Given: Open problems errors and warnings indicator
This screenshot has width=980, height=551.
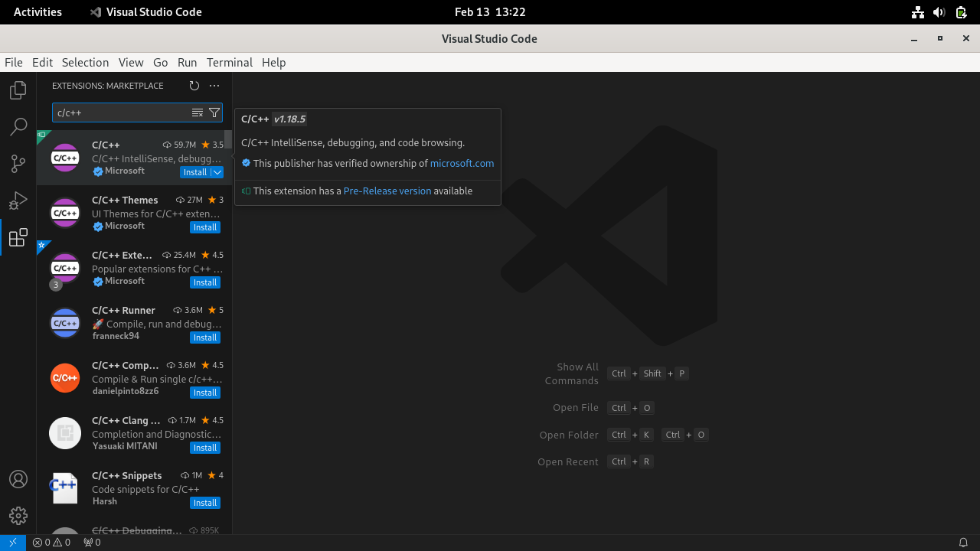Looking at the screenshot, I should 51,543.
